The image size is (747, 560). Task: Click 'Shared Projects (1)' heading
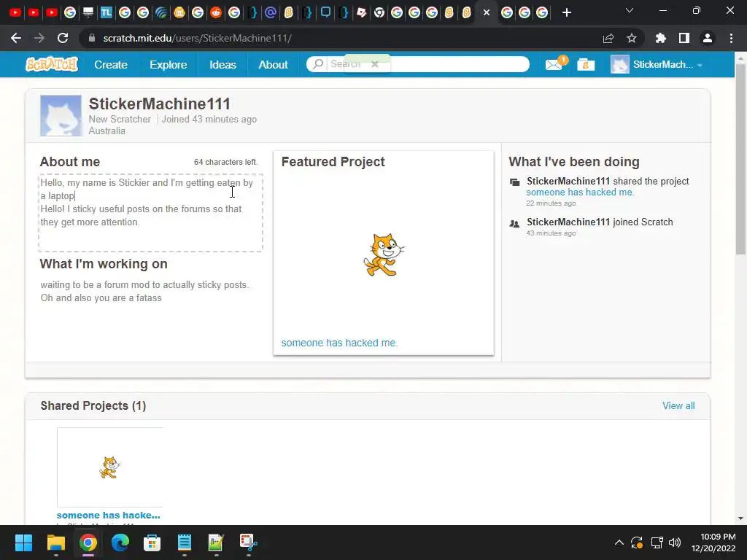93,405
